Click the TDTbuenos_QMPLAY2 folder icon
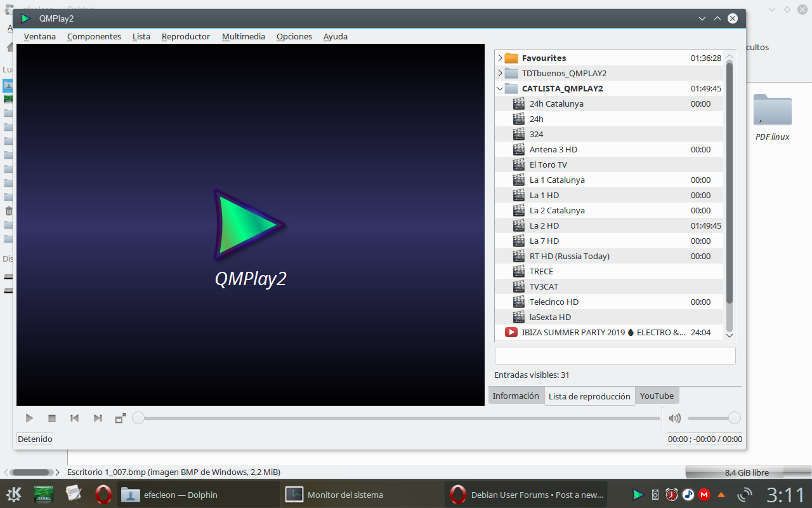This screenshot has height=508, width=812. pos(511,73)
